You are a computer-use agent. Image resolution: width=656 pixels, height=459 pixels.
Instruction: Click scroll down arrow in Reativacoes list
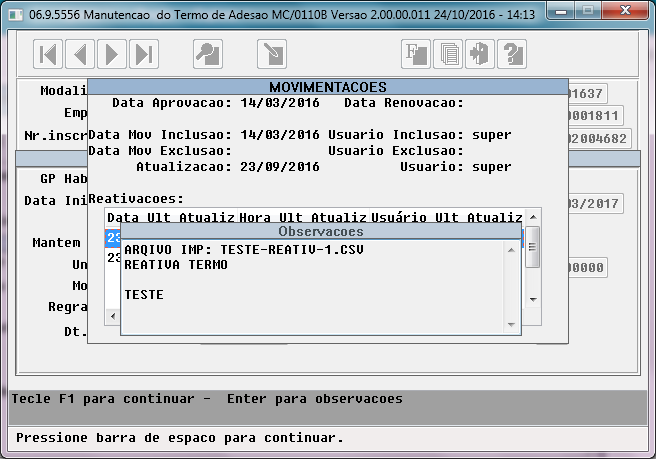tap(533, 300)
